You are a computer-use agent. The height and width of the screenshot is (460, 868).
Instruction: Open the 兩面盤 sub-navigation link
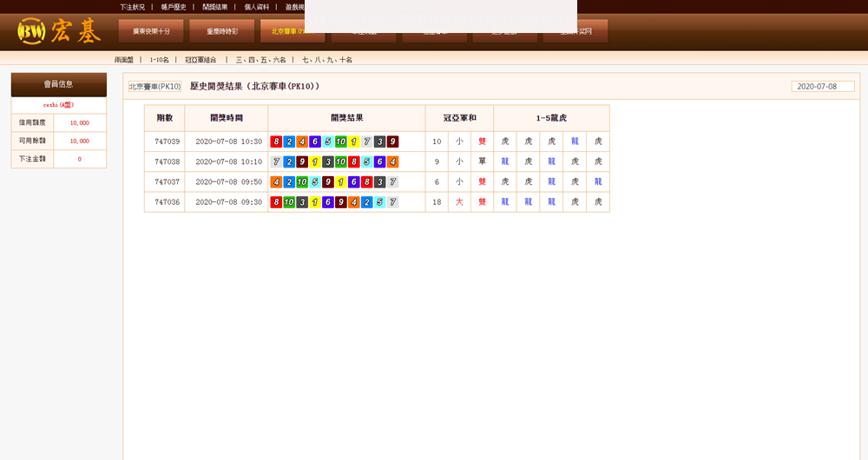124,60
